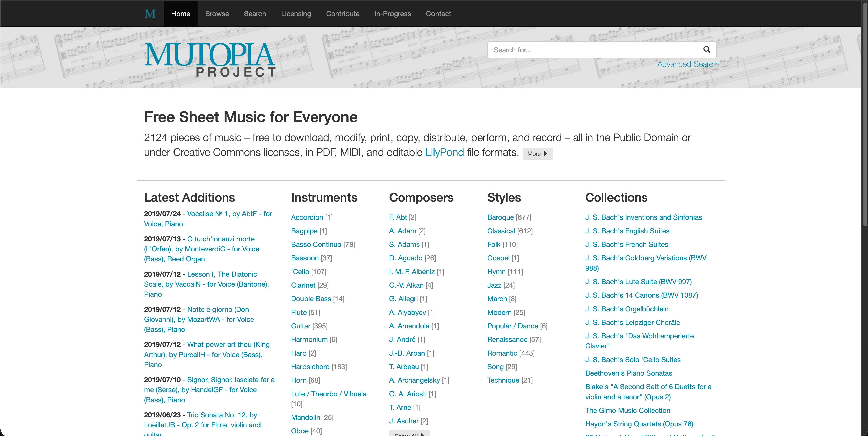This screenshot has height=436, width=868.
Task: Browse the Popular / Dance style
Action: [512, 326]
